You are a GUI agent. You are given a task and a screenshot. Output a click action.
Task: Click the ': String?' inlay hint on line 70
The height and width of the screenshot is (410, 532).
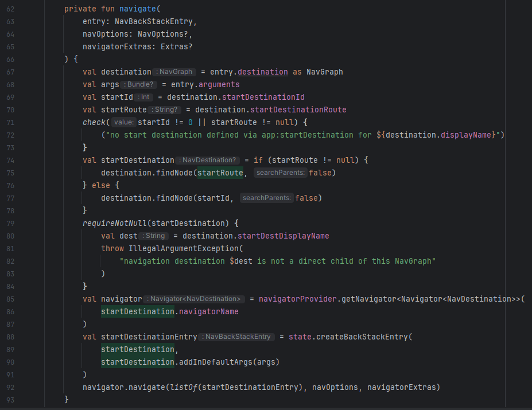point(164,110)
